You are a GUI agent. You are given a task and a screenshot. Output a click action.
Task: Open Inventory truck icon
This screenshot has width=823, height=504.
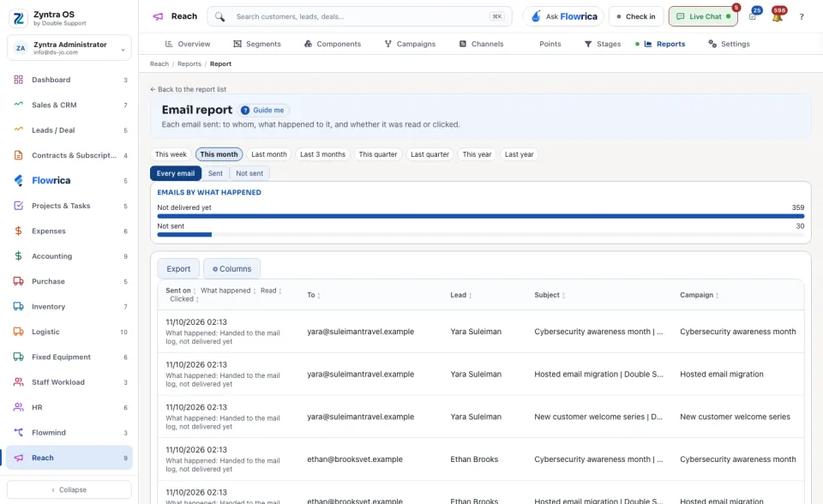18,307
